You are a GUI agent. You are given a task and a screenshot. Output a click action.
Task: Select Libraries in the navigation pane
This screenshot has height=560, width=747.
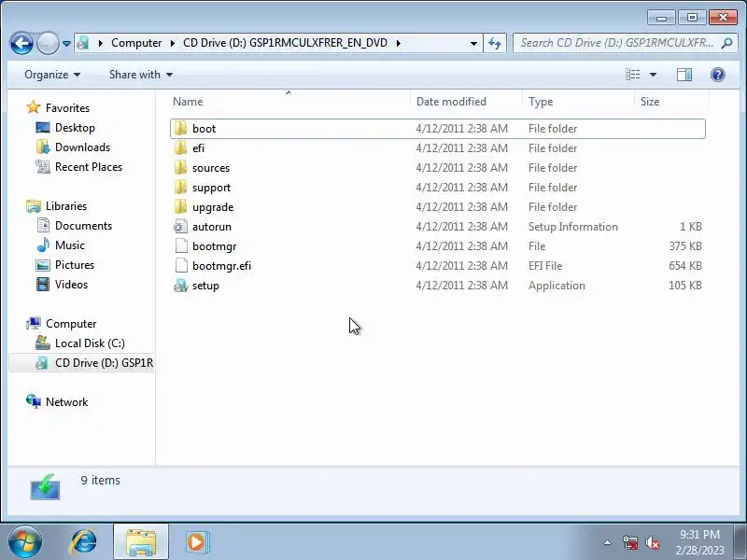[66, 206]
